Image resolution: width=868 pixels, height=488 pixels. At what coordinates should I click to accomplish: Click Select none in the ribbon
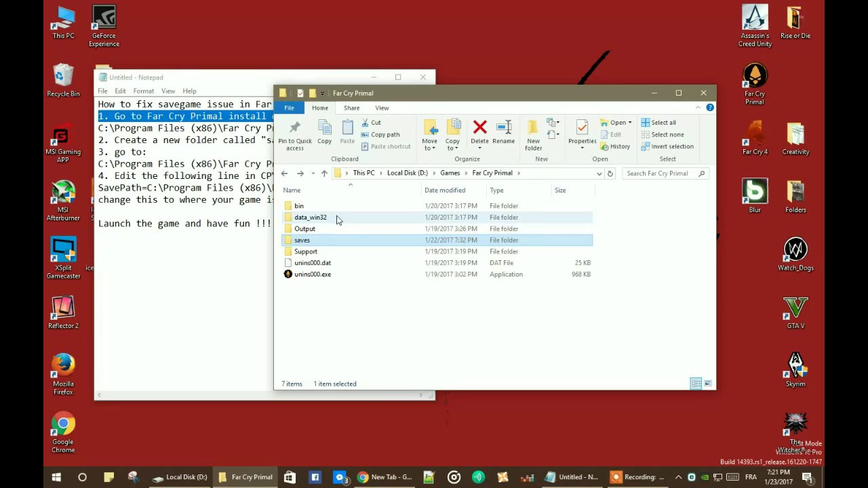[662, 134]
